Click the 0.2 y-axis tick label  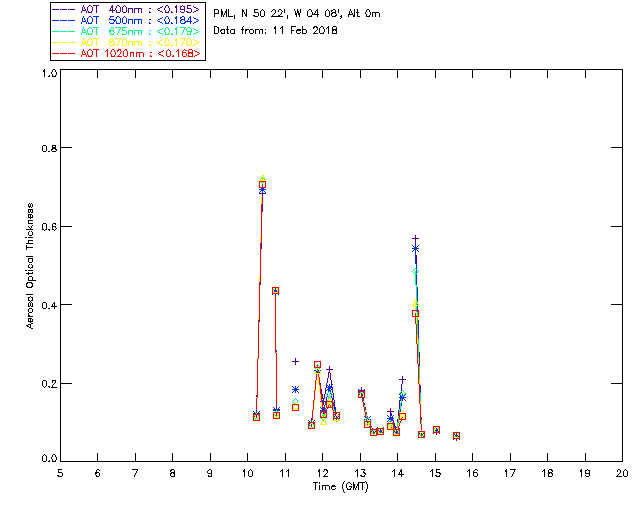pos(49,384)
